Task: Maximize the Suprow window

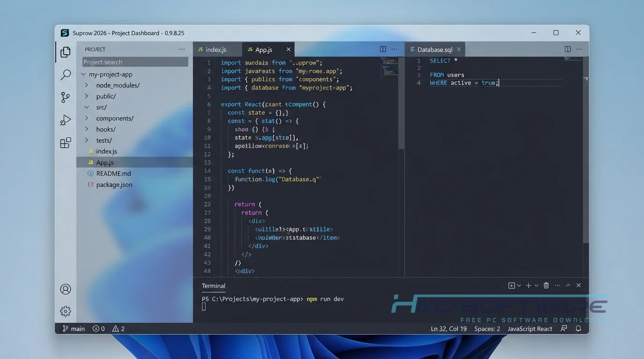Action: pyautogui.click(x=556, y=33)
